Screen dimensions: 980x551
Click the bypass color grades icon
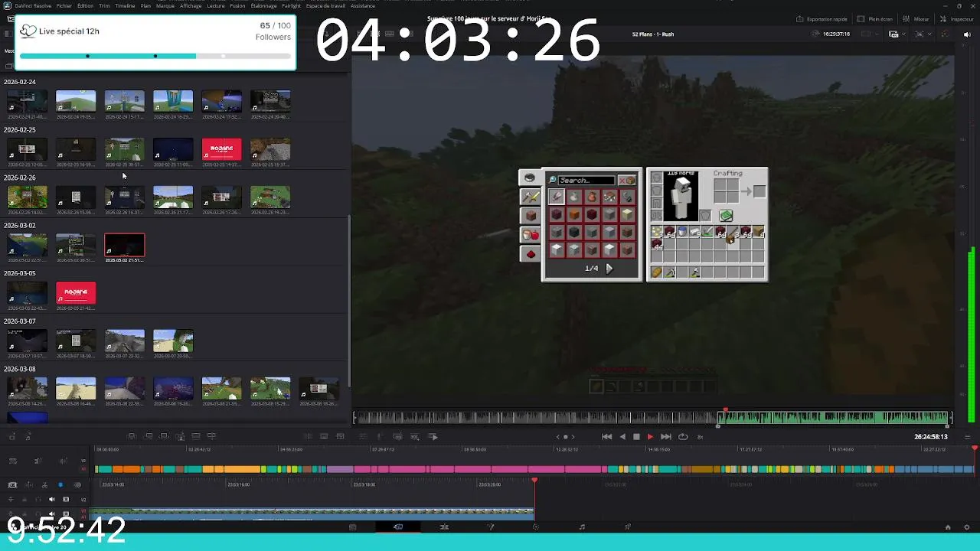tap(944, 34)
